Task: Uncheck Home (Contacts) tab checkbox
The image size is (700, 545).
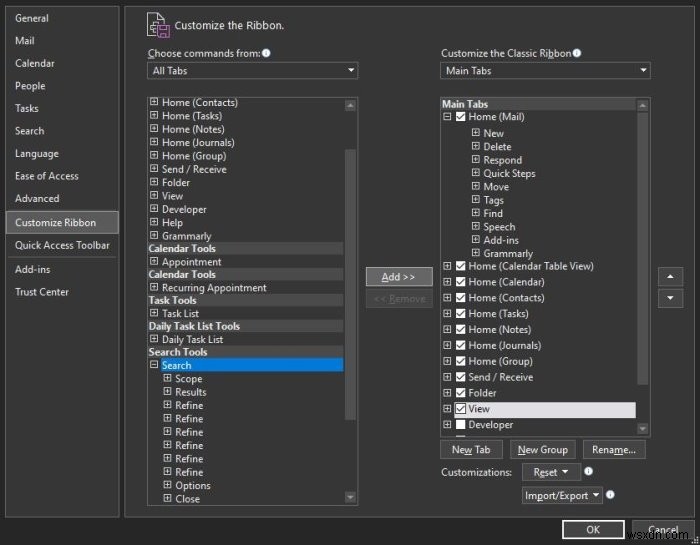Action: coord(461,298)
